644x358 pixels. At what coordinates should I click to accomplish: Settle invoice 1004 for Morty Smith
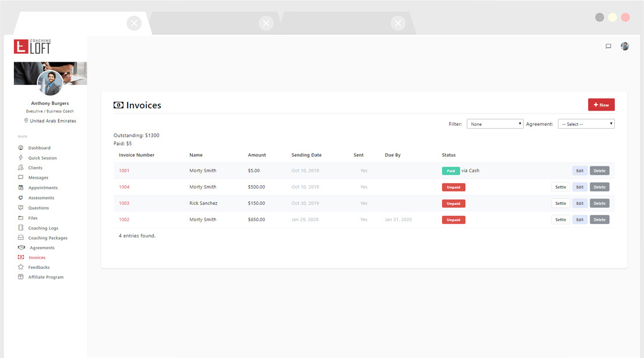point(560,187)
